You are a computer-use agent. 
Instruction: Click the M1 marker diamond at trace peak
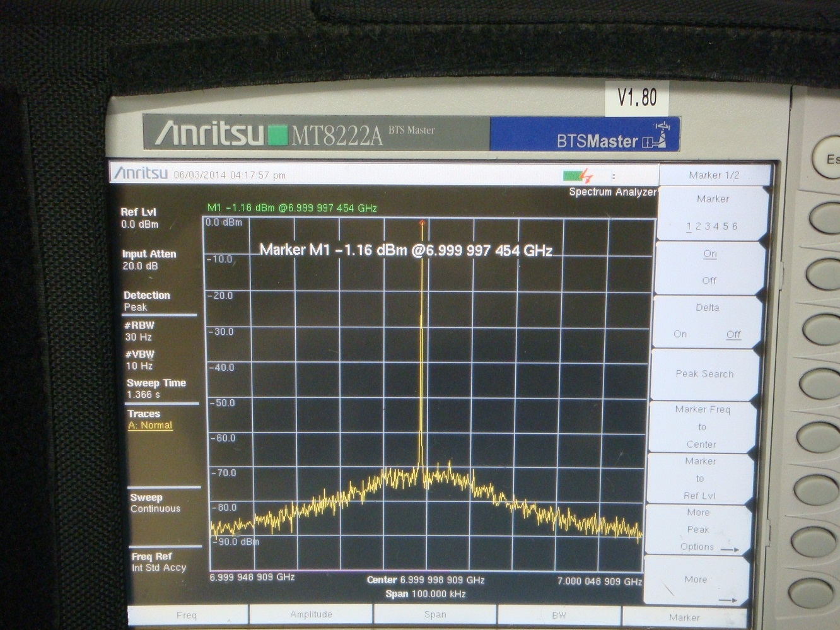tap(422, 222)
